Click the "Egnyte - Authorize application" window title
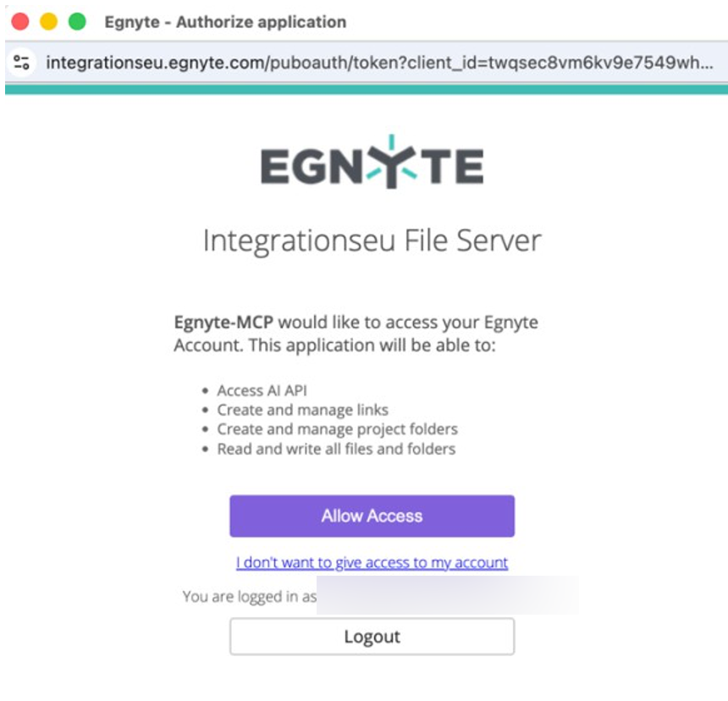Viewport: 728px width, 701px height. tap(225, 22)
